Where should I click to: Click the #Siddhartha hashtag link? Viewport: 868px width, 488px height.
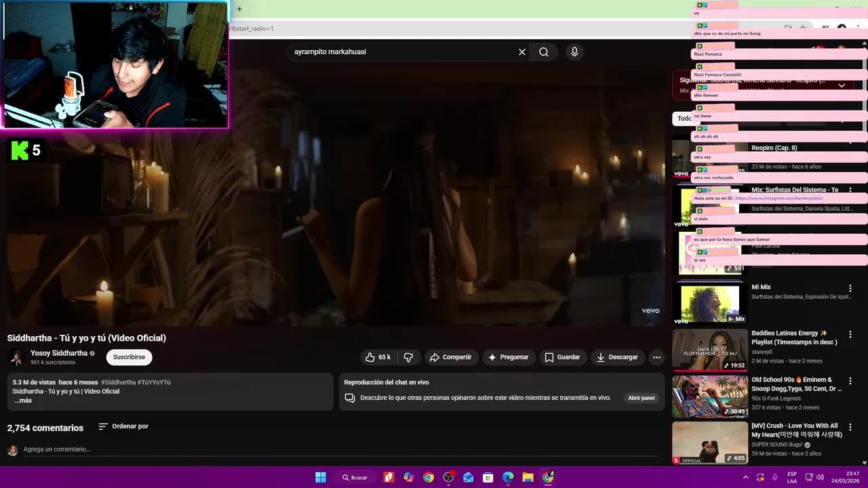pos(118,382)
